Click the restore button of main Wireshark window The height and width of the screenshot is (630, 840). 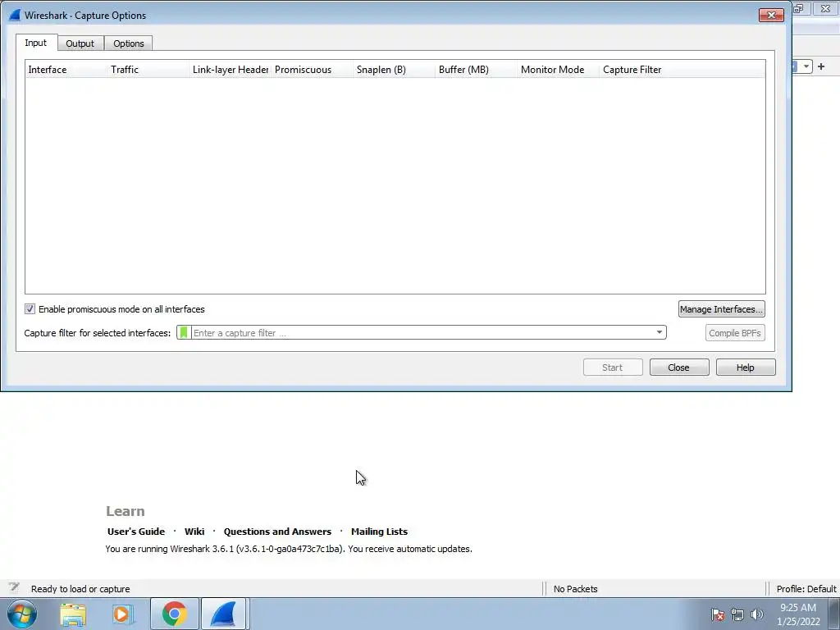(799, 8)
